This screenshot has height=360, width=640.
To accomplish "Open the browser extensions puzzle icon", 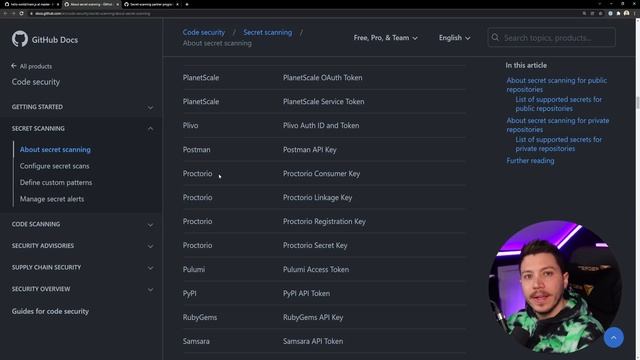I will pyautogui.click(x=618, y=13).
